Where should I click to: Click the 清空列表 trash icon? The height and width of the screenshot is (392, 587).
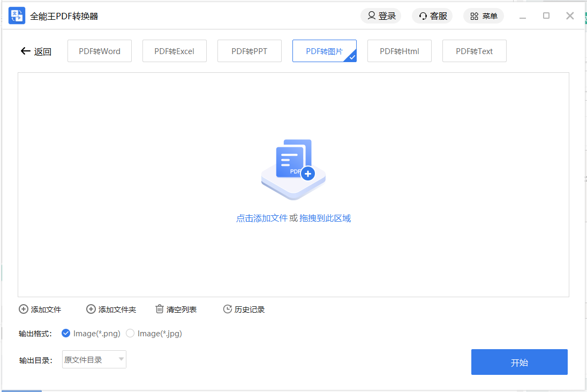pos(159,309)
